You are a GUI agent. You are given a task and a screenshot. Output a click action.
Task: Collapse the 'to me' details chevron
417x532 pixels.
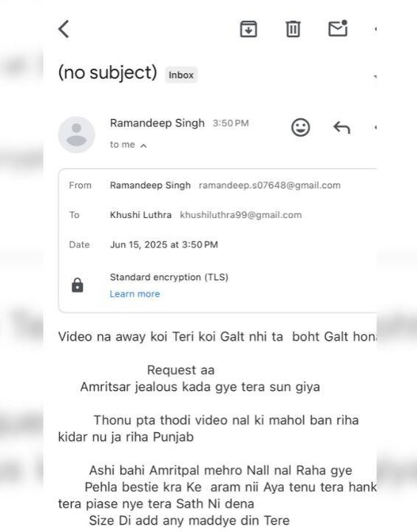[143, 146]
